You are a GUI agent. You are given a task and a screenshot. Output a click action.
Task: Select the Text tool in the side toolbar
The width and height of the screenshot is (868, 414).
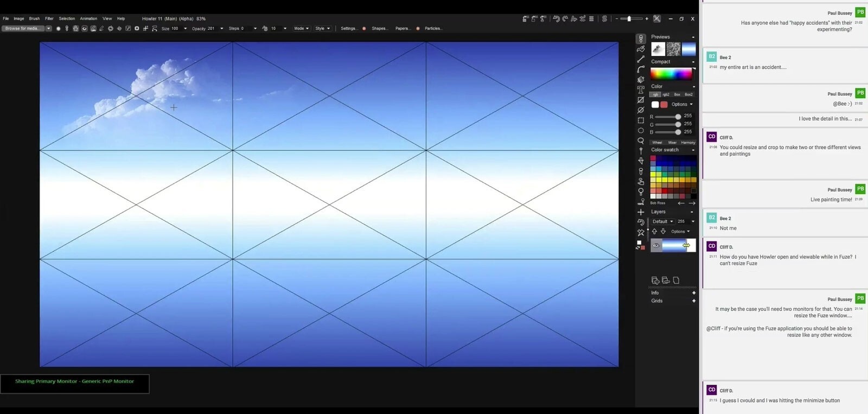641,90
